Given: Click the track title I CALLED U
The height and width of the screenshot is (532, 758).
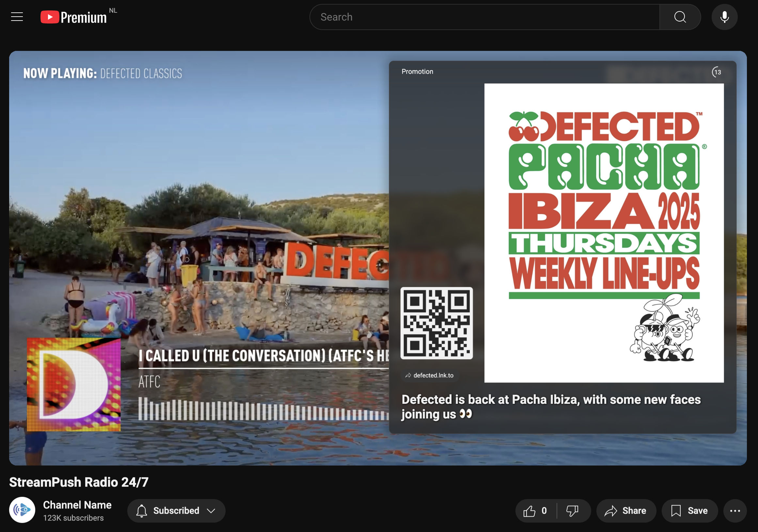Looking at the screenshot, I should click(264, 356).
